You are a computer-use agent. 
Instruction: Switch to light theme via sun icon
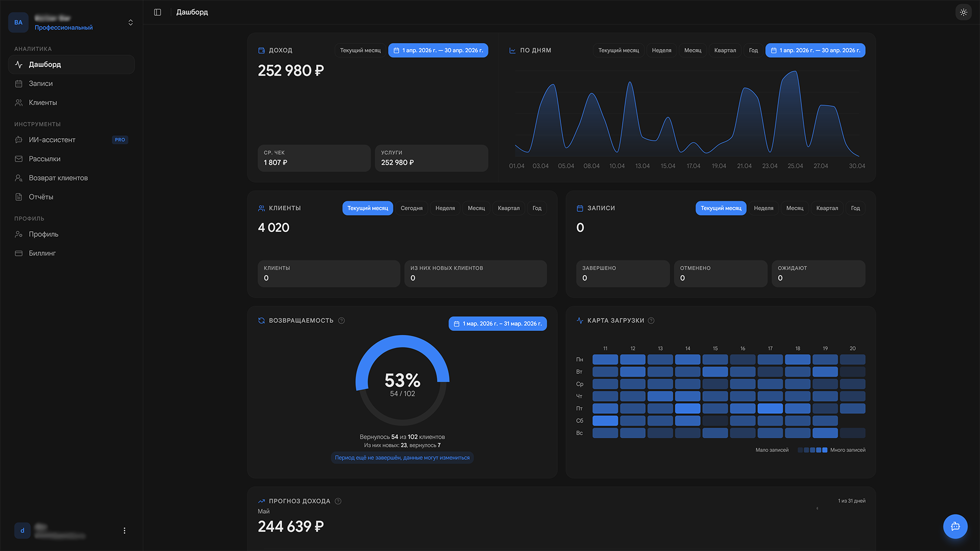pos(963,12)
